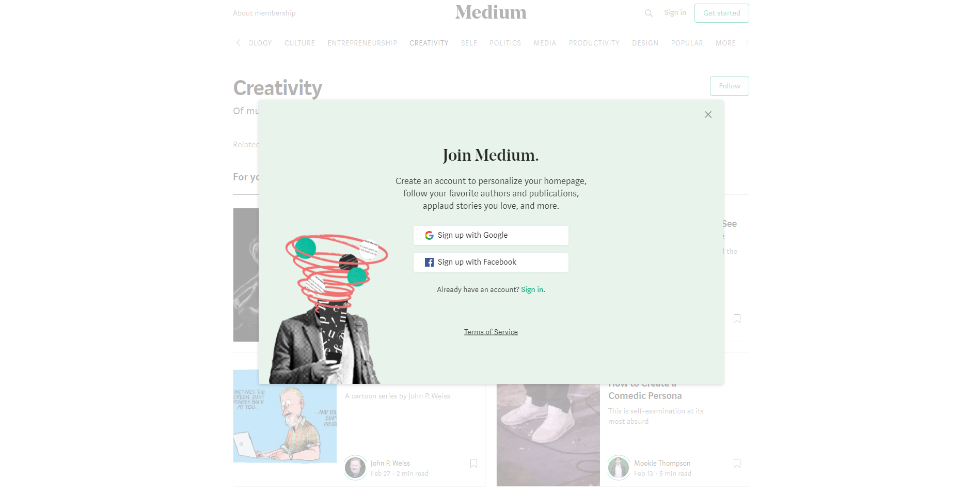Screen dimensions: 980x492
Task: Click the Medium logo
Action: [491, 12]
